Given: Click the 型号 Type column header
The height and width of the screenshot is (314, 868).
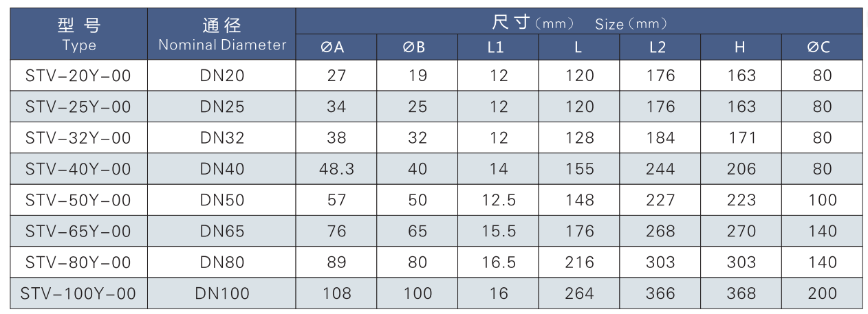Looking at the screenshot, I should point(79,34).
